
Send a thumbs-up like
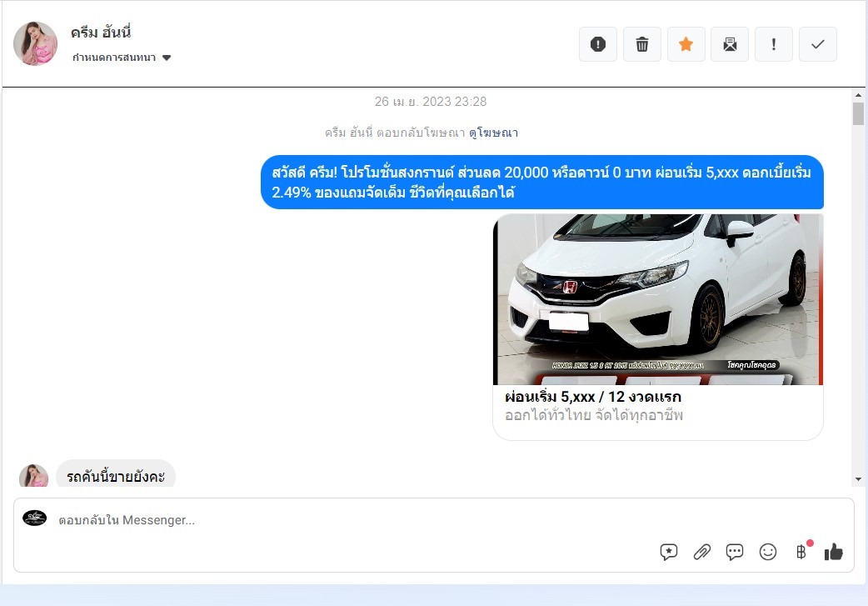(834, 552)
